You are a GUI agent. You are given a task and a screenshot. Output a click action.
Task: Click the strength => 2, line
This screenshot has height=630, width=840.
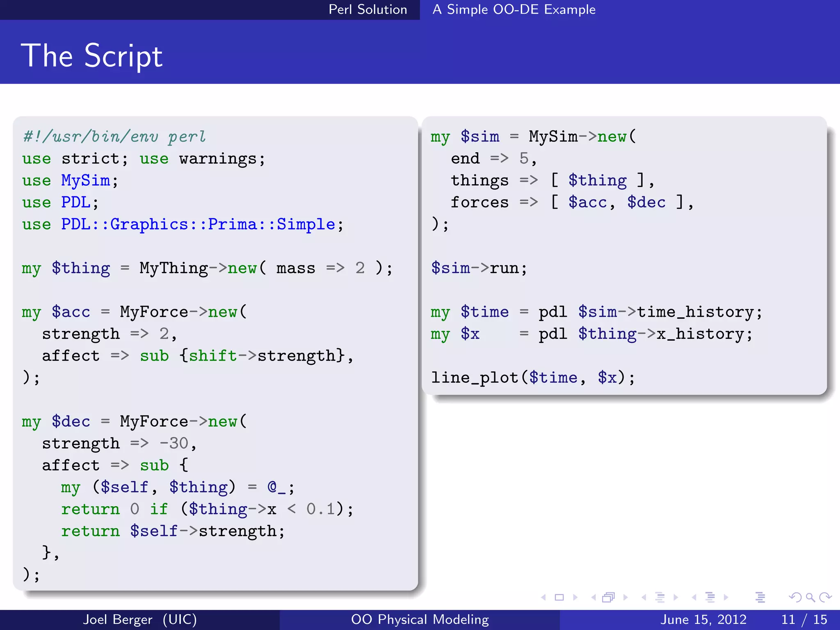(110, 334)
